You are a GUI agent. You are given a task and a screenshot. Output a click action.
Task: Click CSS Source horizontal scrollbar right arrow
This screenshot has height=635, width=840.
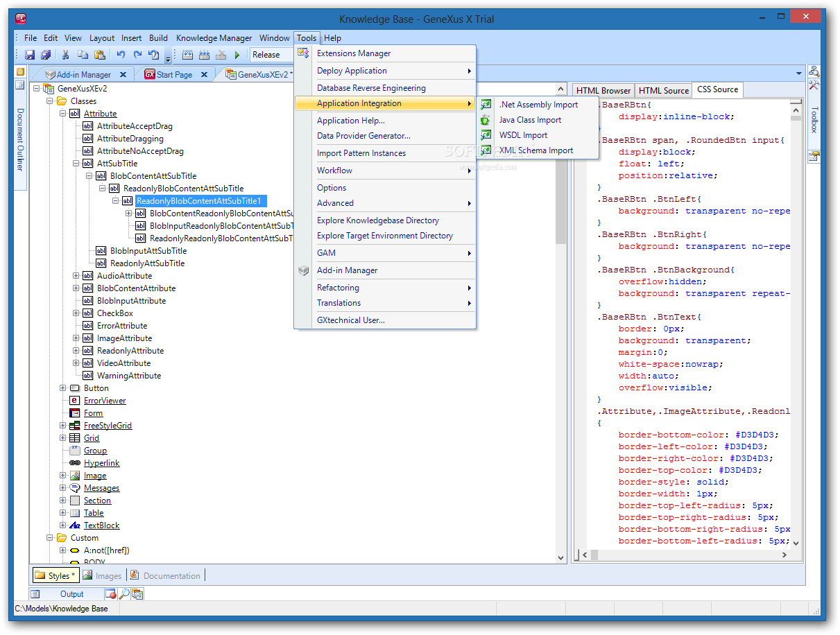point(785,555)
